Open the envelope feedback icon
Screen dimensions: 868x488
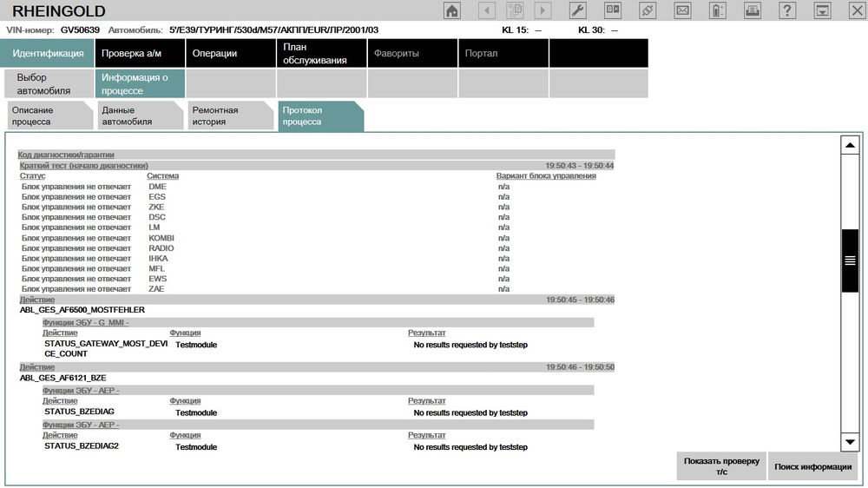click(682, 11)
